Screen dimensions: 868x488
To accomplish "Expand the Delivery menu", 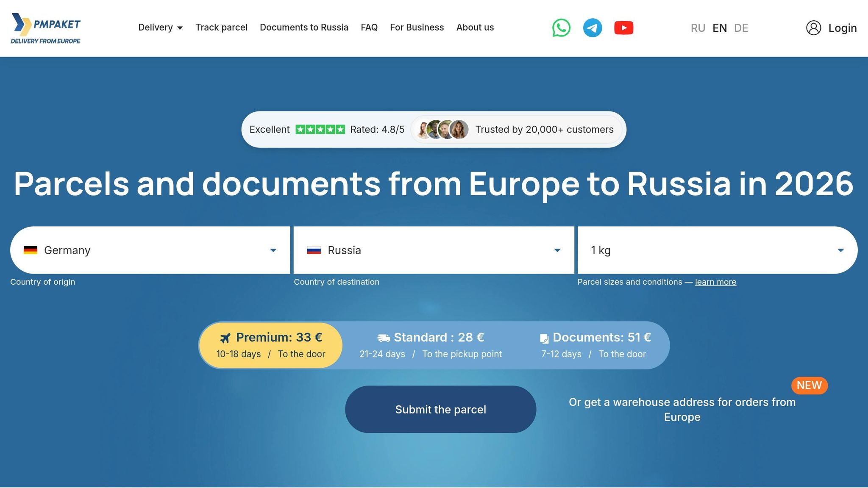I will (x=161, y=28).
